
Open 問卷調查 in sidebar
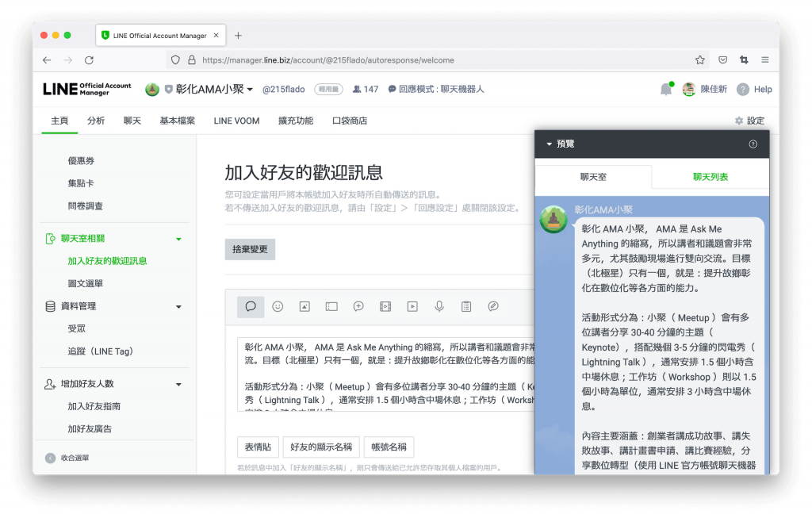[86, 206]
